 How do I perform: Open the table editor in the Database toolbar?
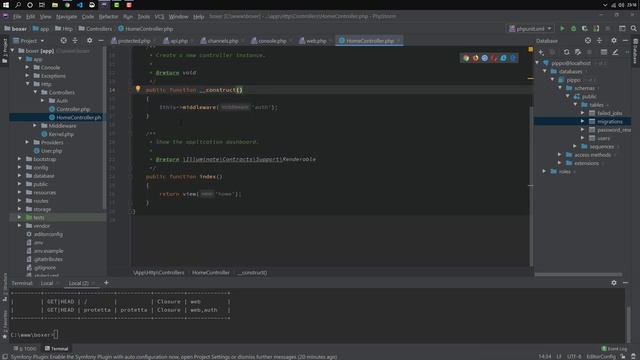(x=604, y=52)
